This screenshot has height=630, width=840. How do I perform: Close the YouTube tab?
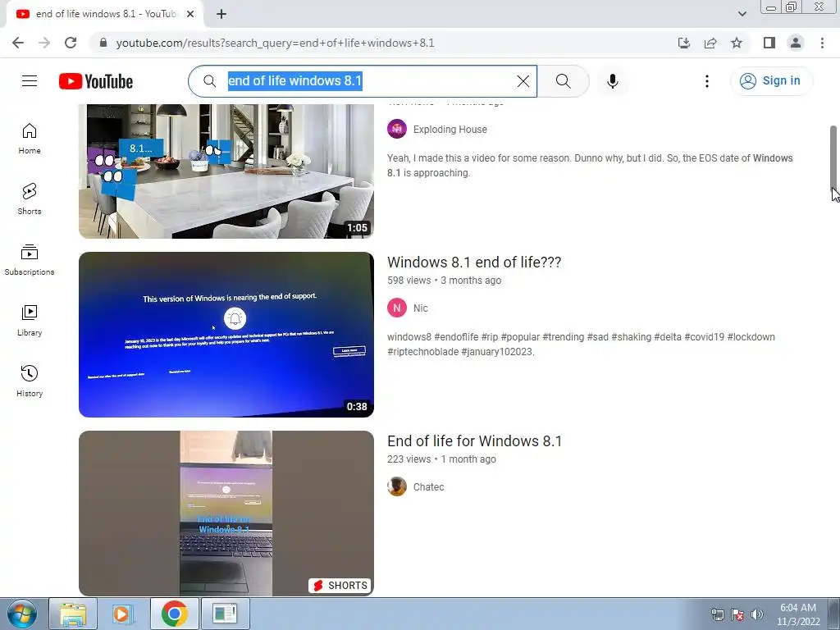tap(190, 14)
